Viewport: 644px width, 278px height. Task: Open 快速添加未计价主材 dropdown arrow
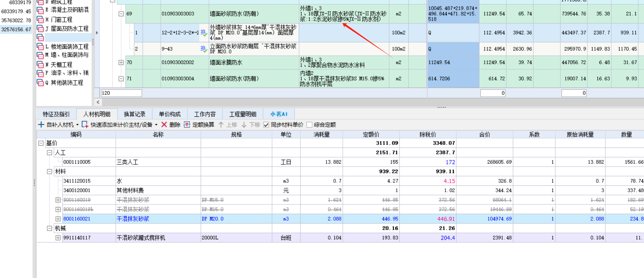(x=156, y=125)
